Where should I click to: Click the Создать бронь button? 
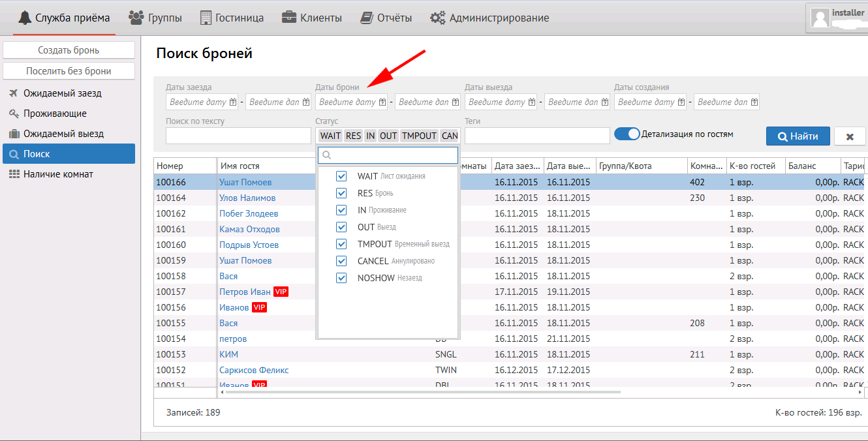[69, 50]
